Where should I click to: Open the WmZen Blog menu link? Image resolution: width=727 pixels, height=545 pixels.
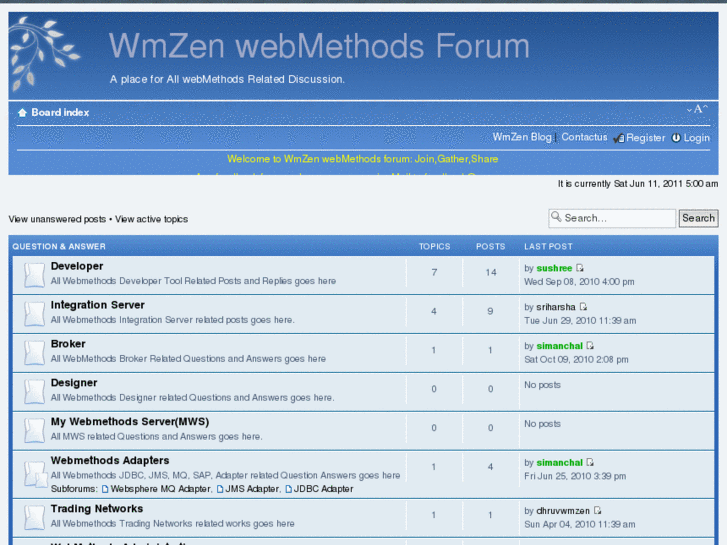[x=522, y=137]
